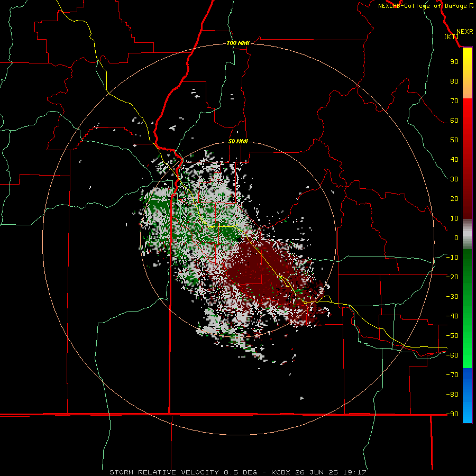The width and height of the screenshot is (476, 476).
Task: Click the 20 value on velocity scale
Action: 454,198
